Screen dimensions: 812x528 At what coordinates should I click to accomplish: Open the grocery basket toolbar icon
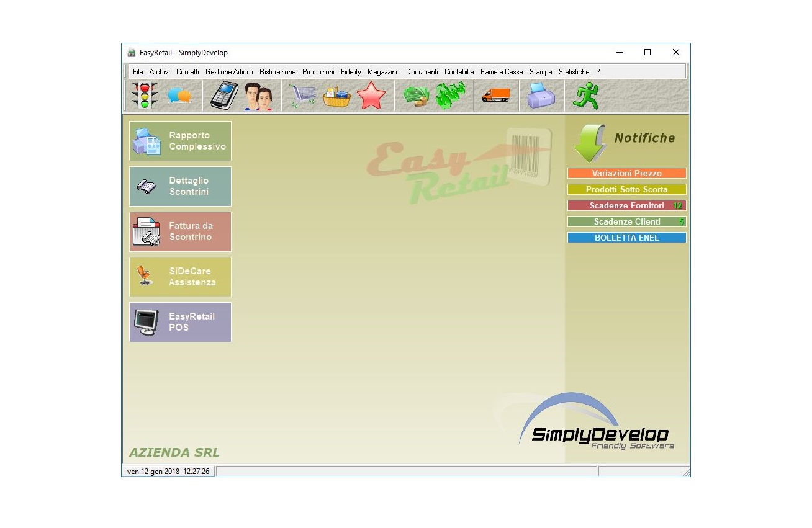[x=336, y=97]
